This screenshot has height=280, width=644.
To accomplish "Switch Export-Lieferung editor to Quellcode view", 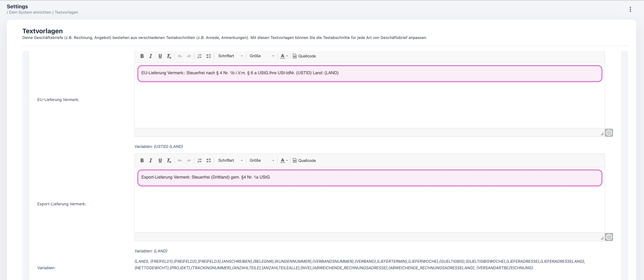I will (x=304, y=160).
